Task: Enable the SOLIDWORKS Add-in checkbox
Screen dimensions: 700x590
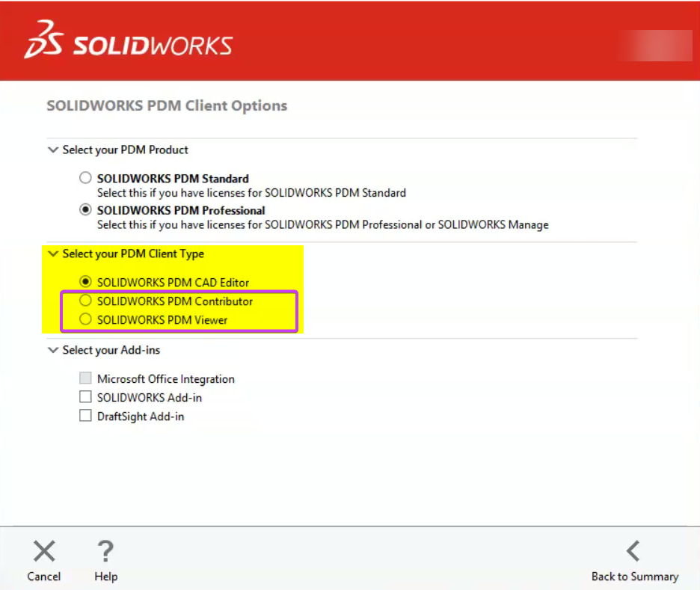Action: coord(85,397)
